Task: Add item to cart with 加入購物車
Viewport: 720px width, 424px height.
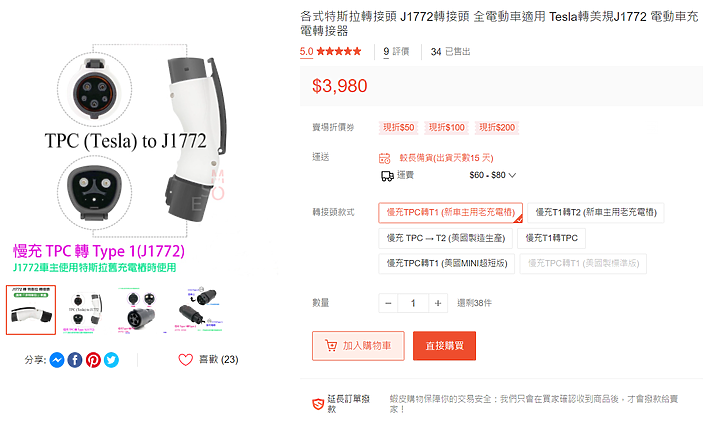Action: (x=358, y=346)
